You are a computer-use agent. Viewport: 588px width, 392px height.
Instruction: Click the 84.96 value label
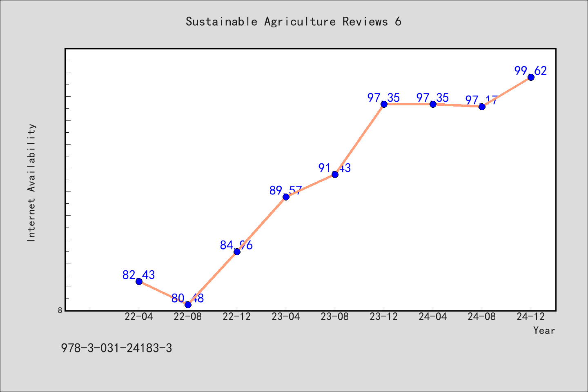click(237, 245)
